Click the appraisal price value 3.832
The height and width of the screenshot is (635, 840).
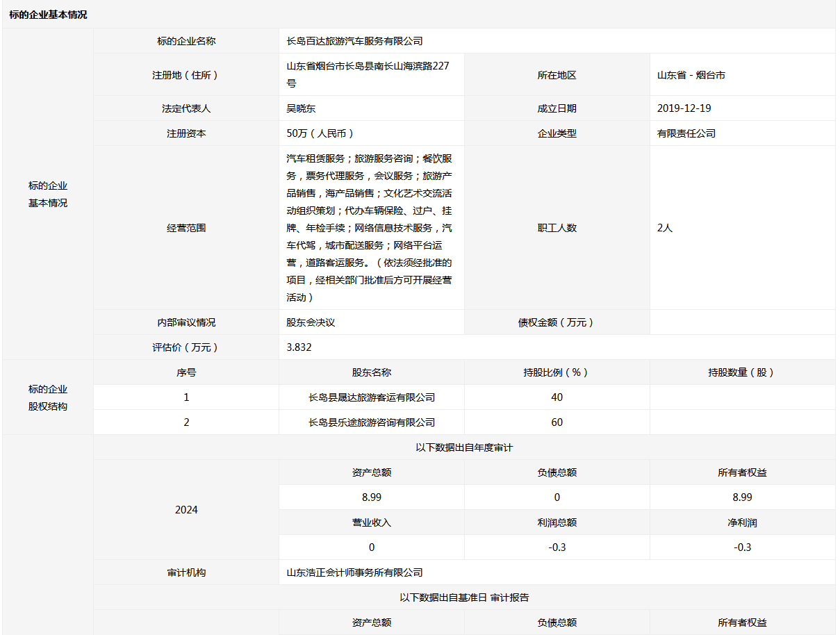(299, 347)
